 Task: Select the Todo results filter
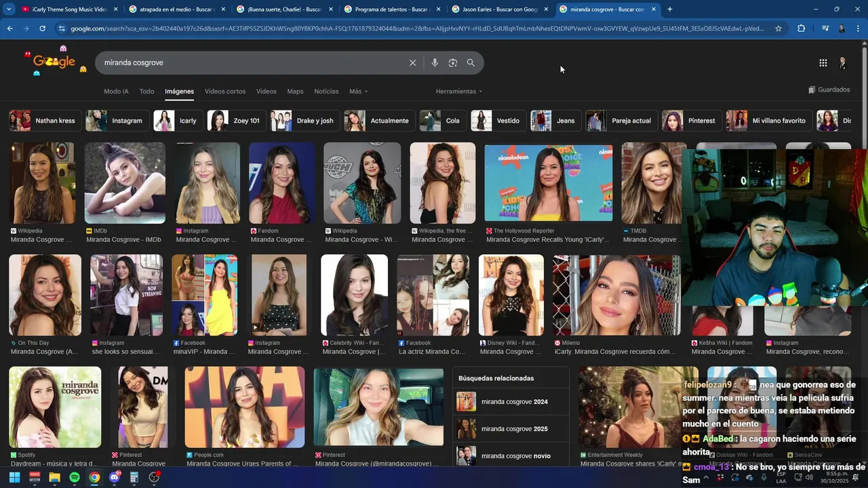[x=147, y=91]
